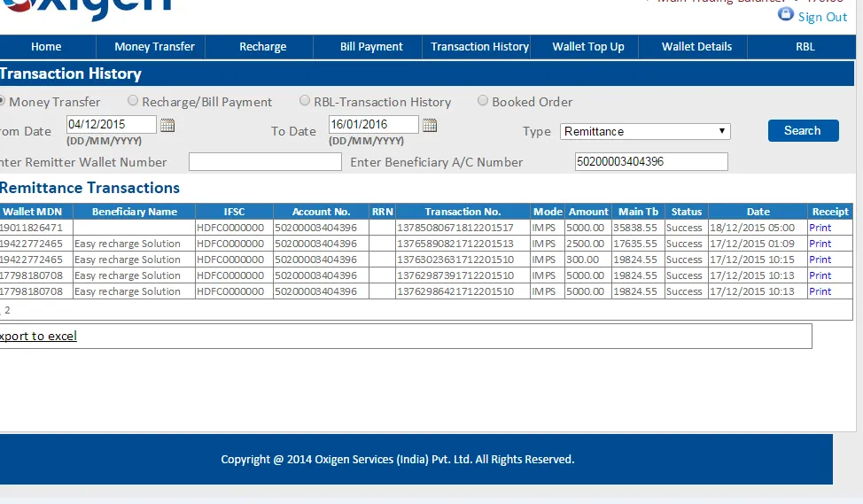Print receipt for the 300.00 amount row
Image resolution: width=863 pixels, height=504 pixels.
[x=820, y=260]
